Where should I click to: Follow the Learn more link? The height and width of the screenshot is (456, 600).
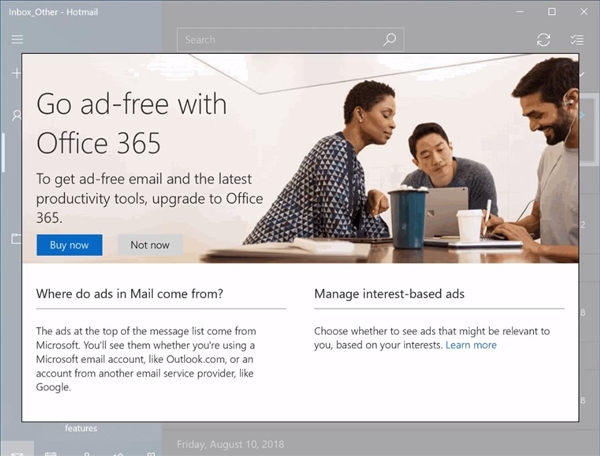471,345
